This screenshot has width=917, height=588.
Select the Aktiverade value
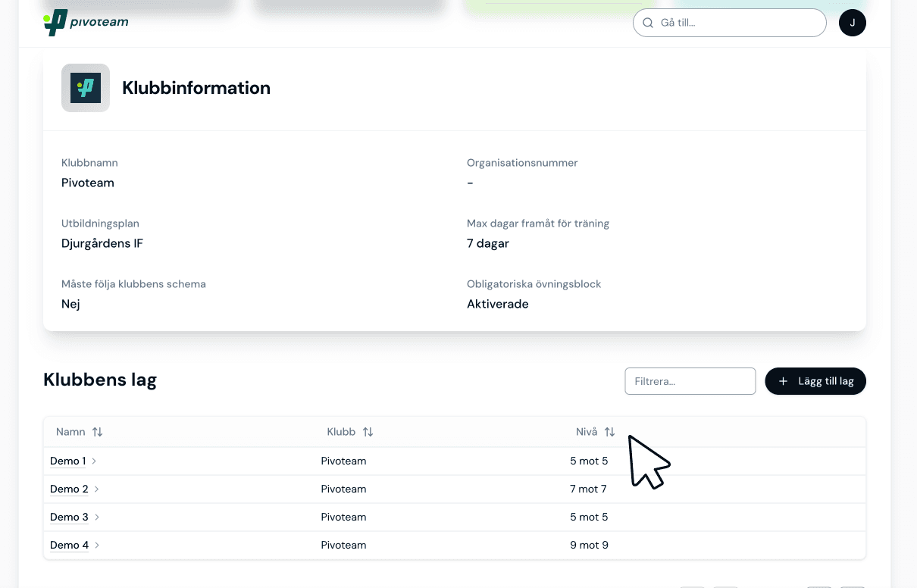498,304
